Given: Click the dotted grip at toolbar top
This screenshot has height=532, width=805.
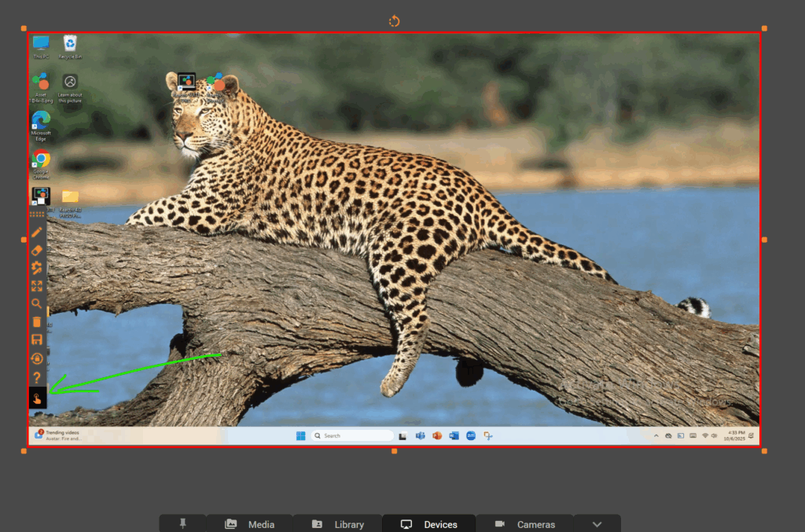Looking at the screenshot, I should tap(37, 214).
